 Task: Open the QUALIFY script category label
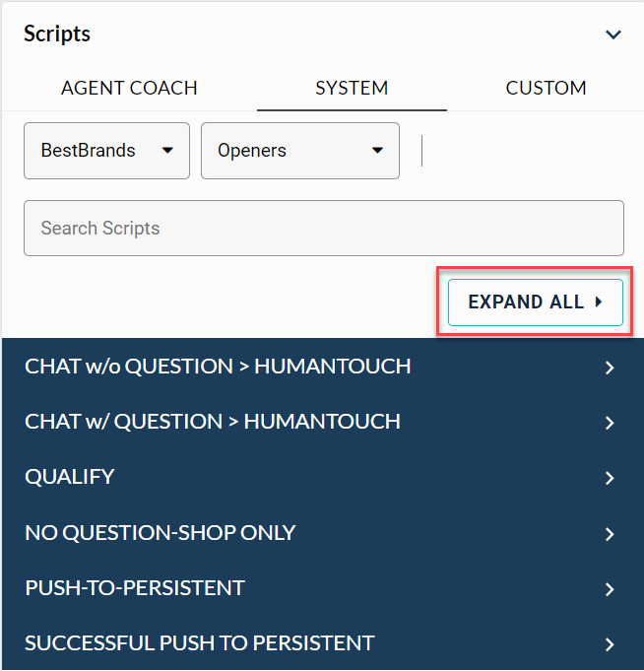click(x=70, y=477)
